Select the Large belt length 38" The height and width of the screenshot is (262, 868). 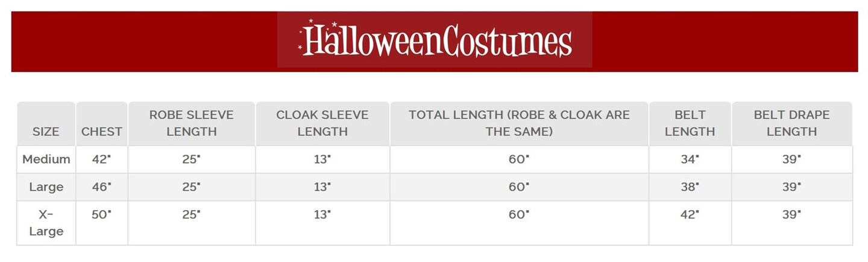click(x=690, y=187)
